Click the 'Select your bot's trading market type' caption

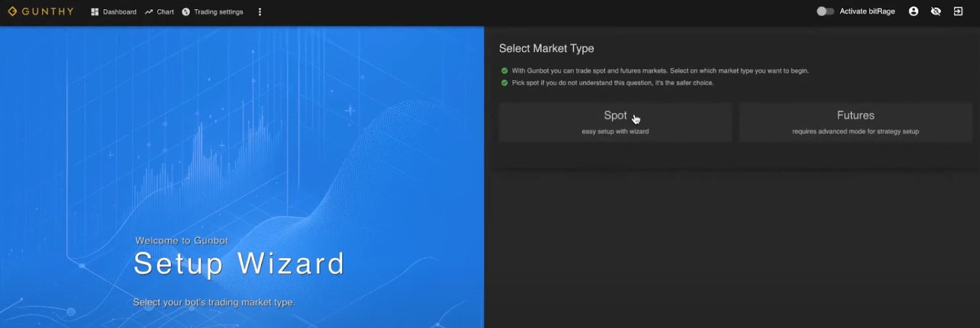click(214, 303)
